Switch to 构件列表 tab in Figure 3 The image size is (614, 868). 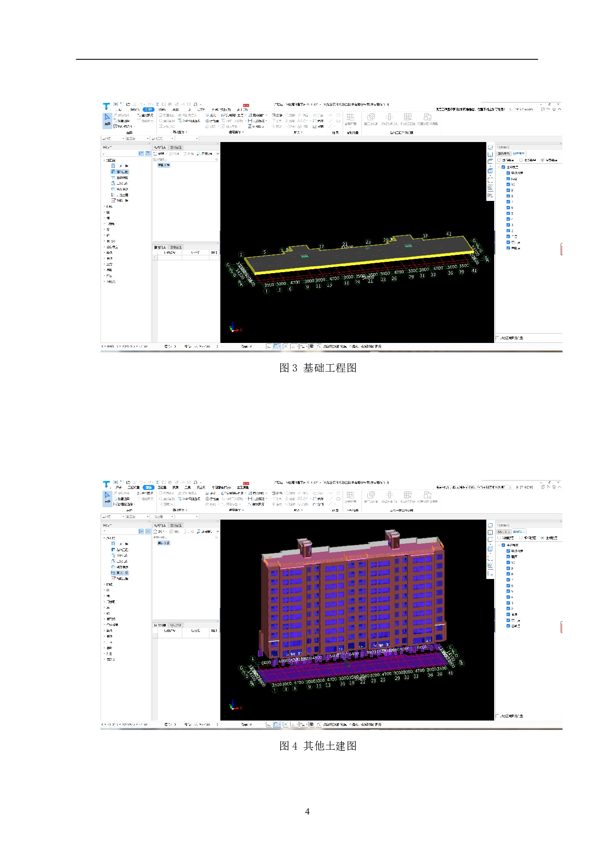160,147
